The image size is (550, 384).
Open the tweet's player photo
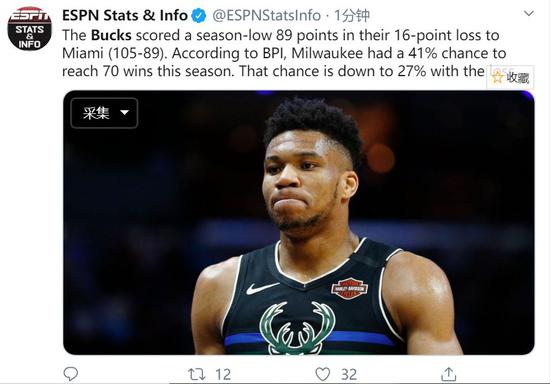point(299,222)
